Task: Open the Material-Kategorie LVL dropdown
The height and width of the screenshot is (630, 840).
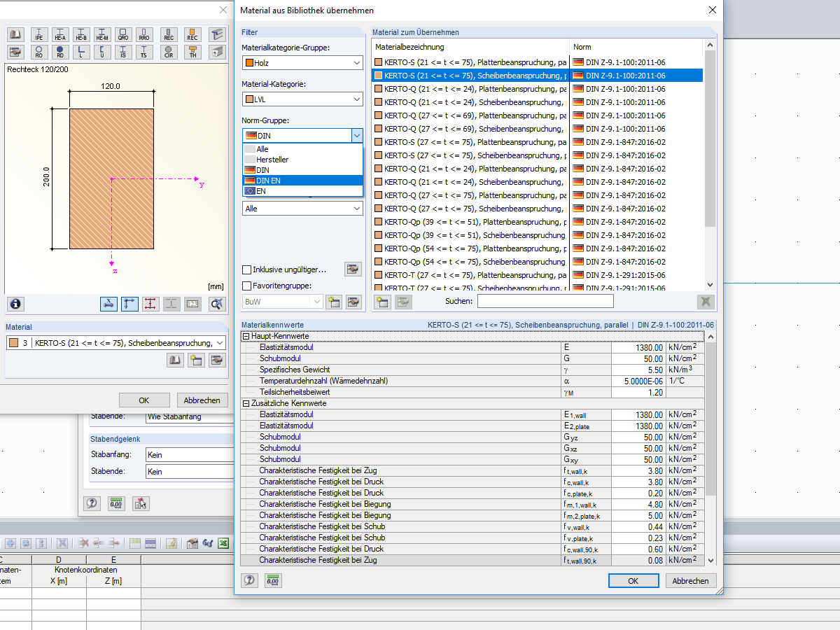Action: pyautogui.click(x=302, y=99)
